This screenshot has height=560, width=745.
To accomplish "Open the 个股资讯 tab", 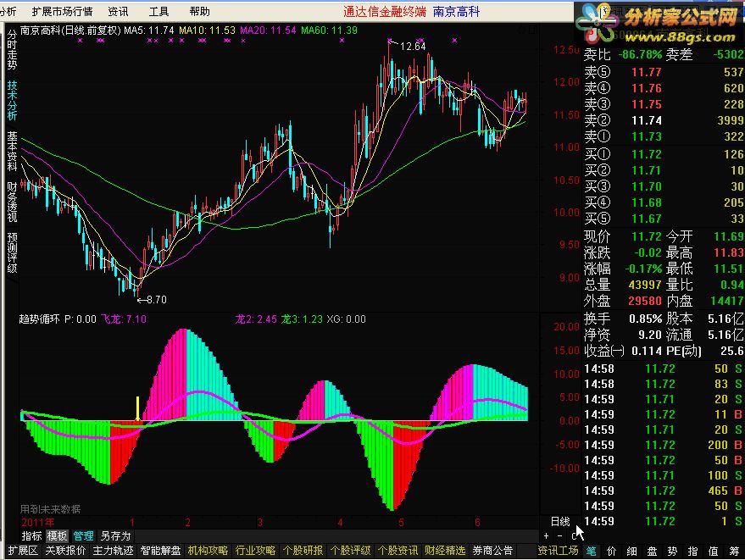I will coord(398,551).
